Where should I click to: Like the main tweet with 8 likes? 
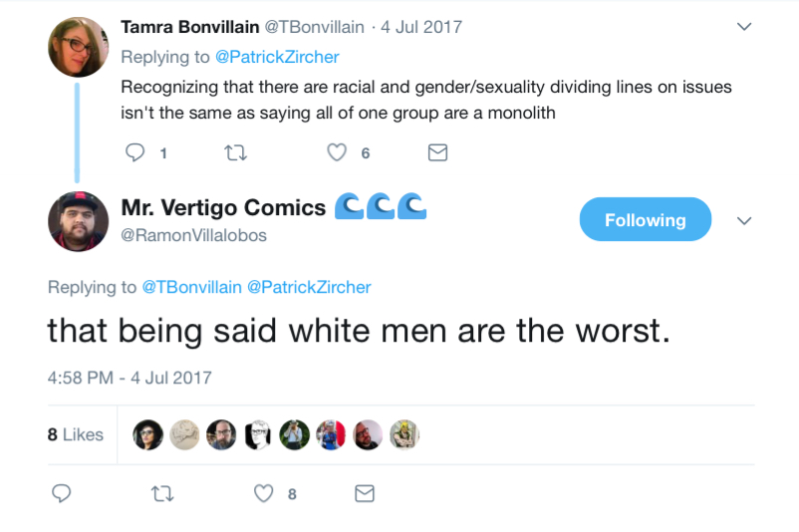coord(263,493)
